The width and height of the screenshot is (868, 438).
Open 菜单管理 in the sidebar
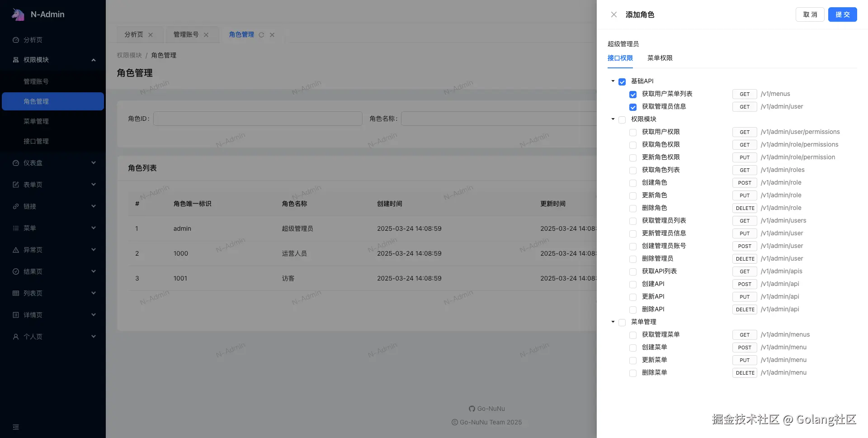click(53, 121)
